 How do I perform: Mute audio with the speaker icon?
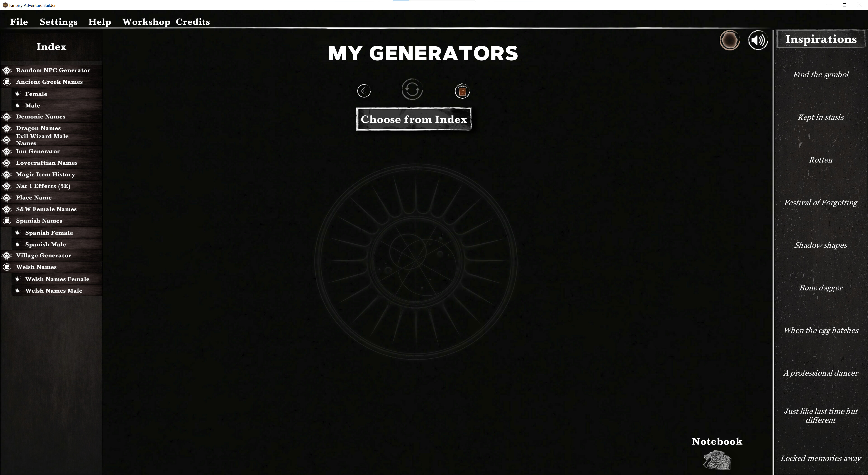(x=758, y=40)
